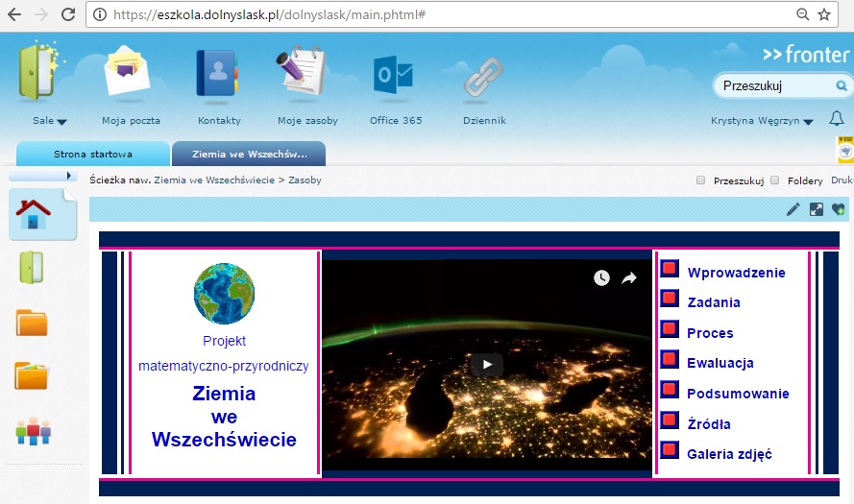The height and width of the screenshot is (504, 854).
Task: Click the notifications bell icon
Action: [x=836, y=119]
